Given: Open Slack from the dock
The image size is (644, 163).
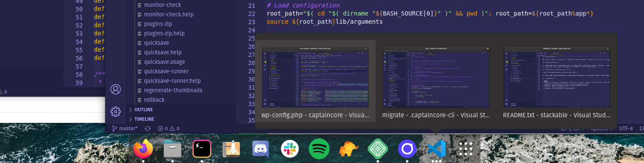Looking at the screenshot, I should tap(290, 149).
